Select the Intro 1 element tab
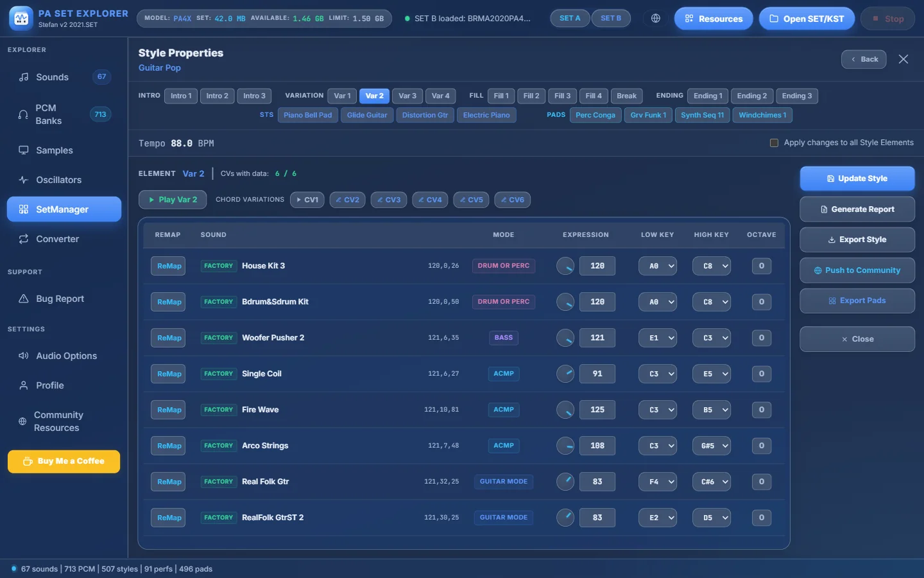Screen dimensions: 924x578 click(181, 96)
